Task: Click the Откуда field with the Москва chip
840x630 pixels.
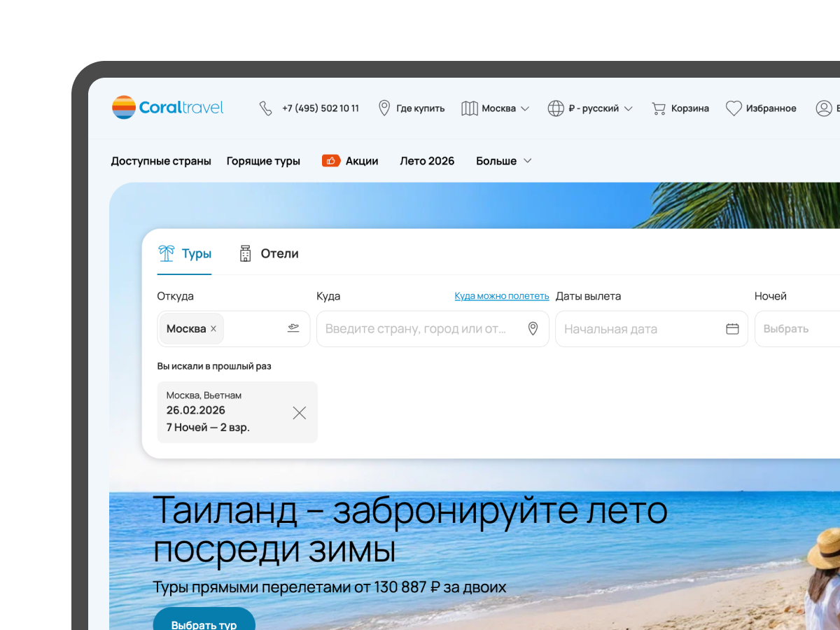Action: pos(233,329)
